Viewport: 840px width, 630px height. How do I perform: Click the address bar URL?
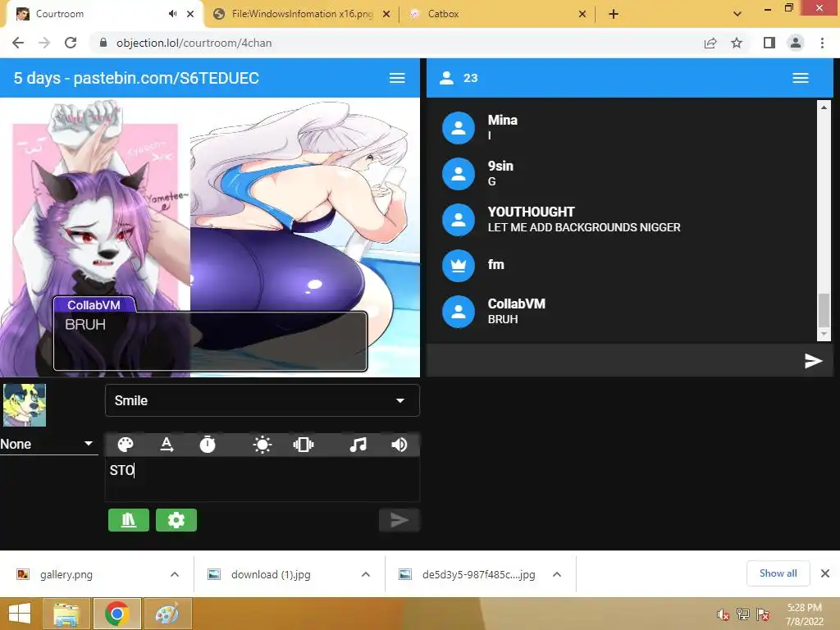point(194,43)
